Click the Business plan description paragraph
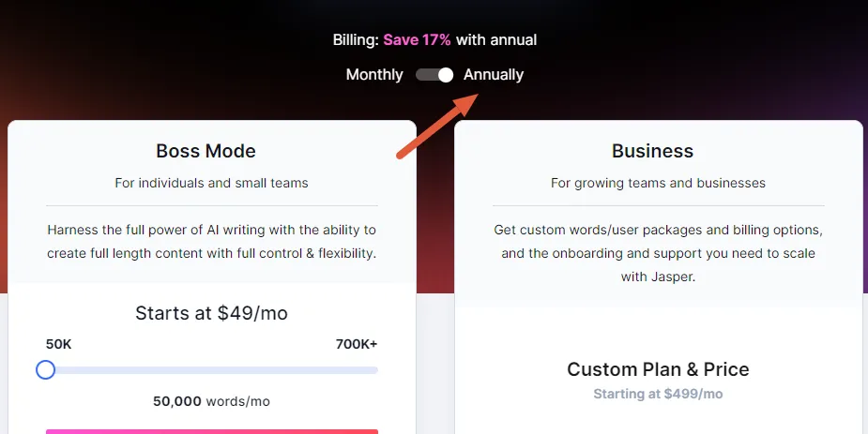868x434 pixels. (658, 253)
